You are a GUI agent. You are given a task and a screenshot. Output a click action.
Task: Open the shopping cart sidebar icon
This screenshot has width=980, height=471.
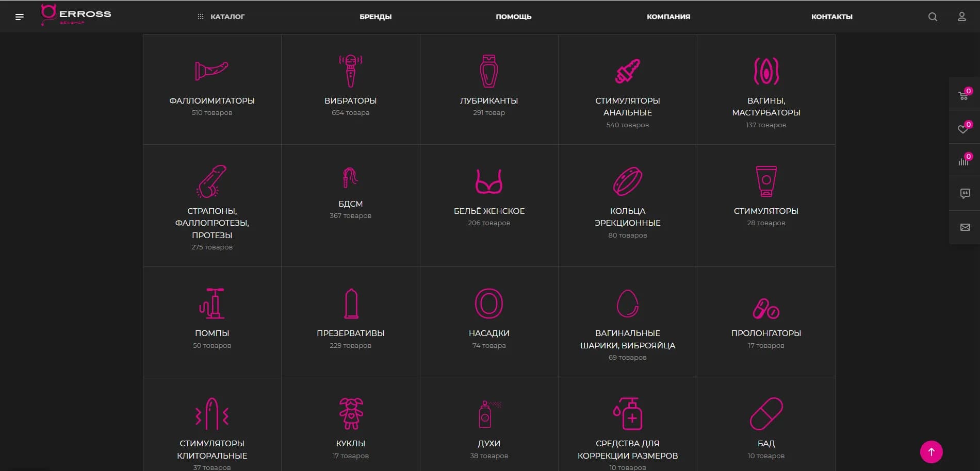pos(963,95)
